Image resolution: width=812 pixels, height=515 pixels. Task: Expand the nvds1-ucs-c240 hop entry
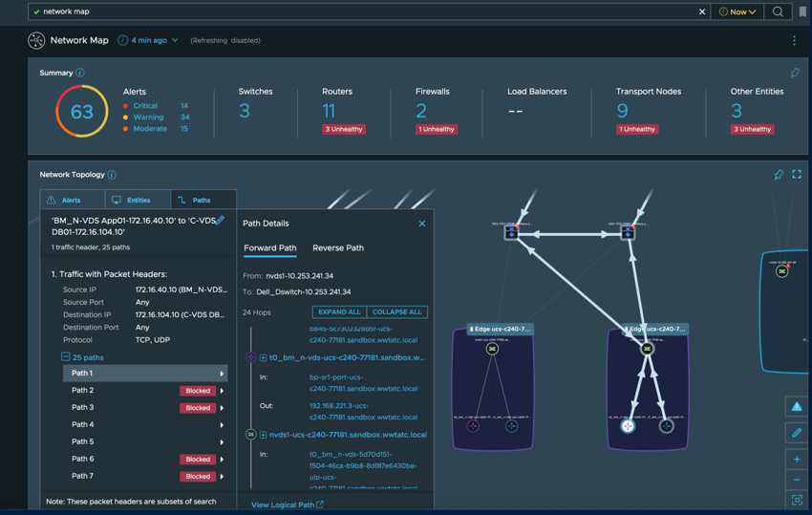pyautogui.click(x=263, y=435)
